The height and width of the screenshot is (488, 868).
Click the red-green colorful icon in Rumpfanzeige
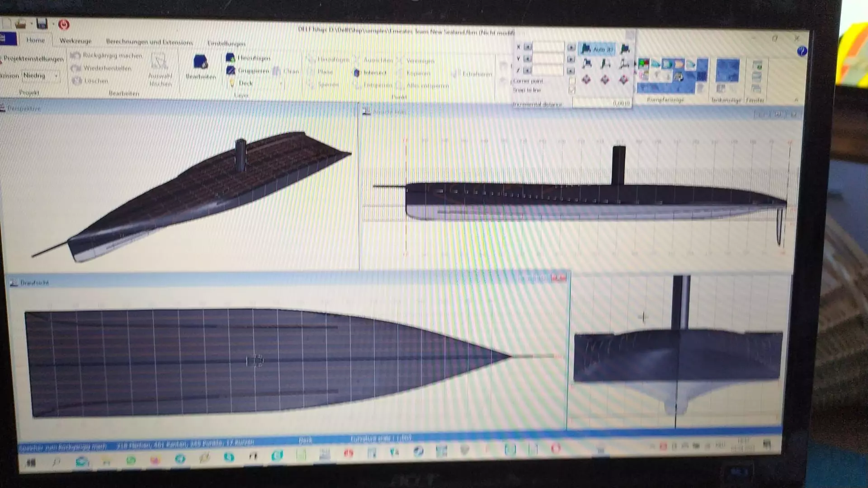[x=643, y=64]
